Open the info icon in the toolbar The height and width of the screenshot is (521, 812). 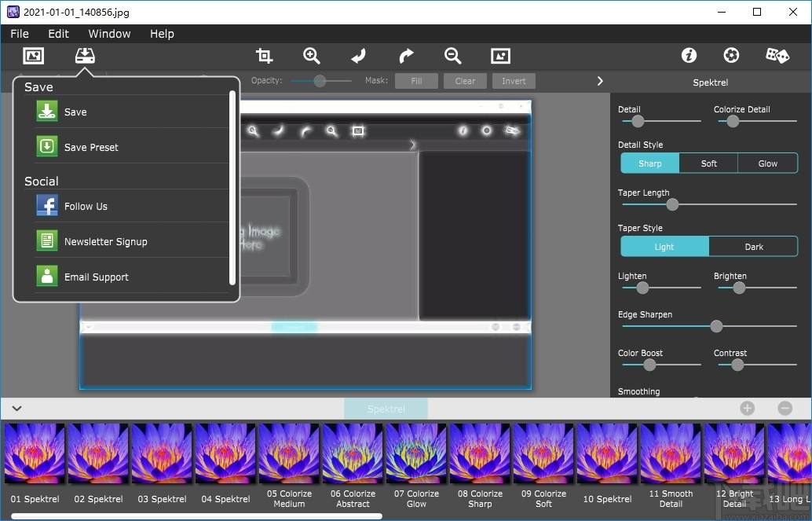[689, 56]
